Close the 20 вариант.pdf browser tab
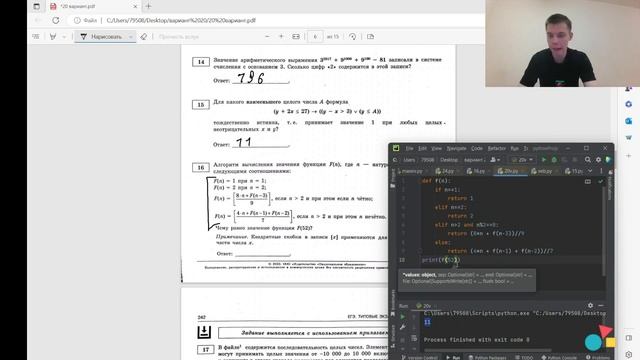 pos(135,7)
